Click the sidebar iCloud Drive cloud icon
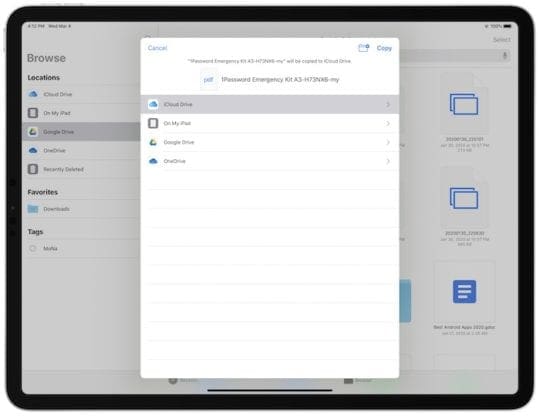Viewport: 540px width, 416px height. [x=33, y=94]
